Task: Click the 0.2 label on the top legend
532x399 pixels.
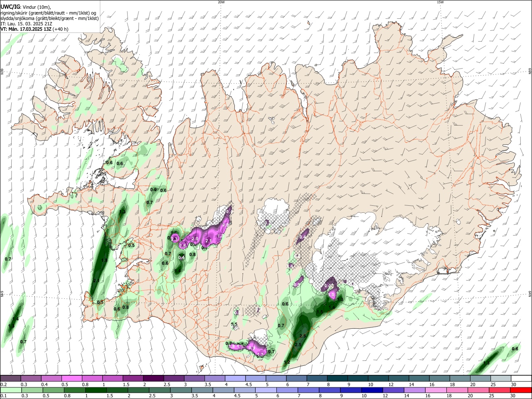Action: pyautogui.click(x=3, y=384)
